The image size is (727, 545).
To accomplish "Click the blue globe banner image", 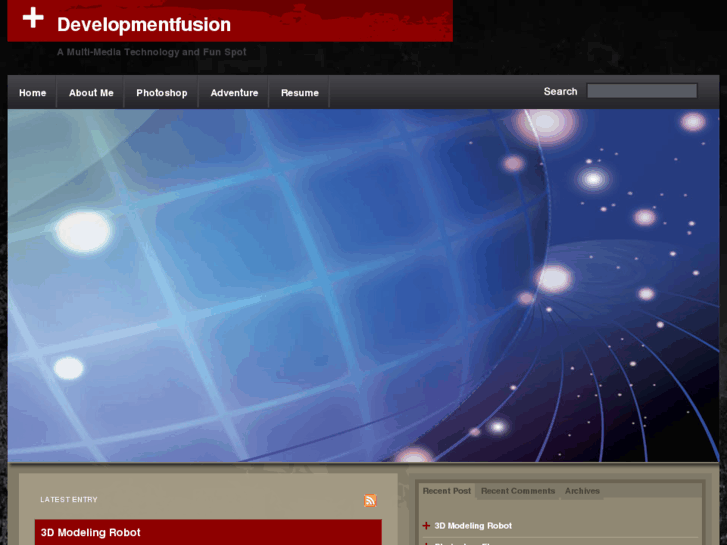I will click(x=364, y=286).
